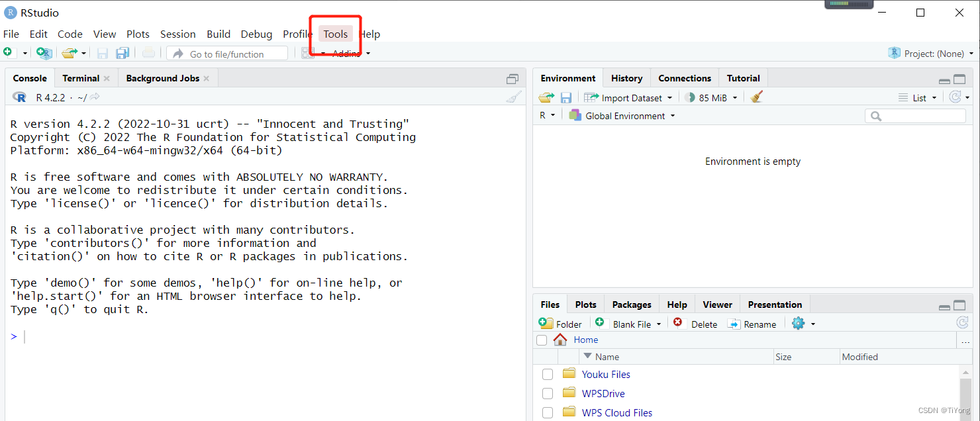Open the Global Environment dropdown
Image resolution: width=980 pixels, height=421 pixels.
pyautogui.click(x=622, y=115)
